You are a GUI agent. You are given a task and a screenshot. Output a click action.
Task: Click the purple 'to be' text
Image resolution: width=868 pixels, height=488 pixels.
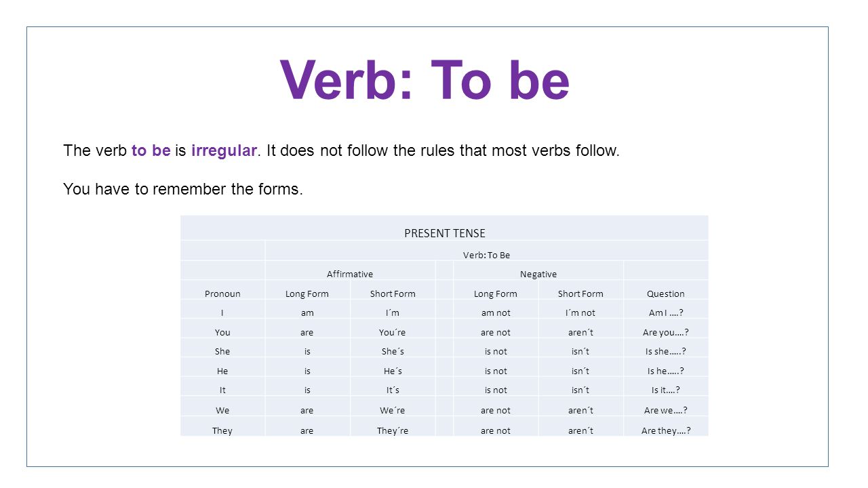151,150
